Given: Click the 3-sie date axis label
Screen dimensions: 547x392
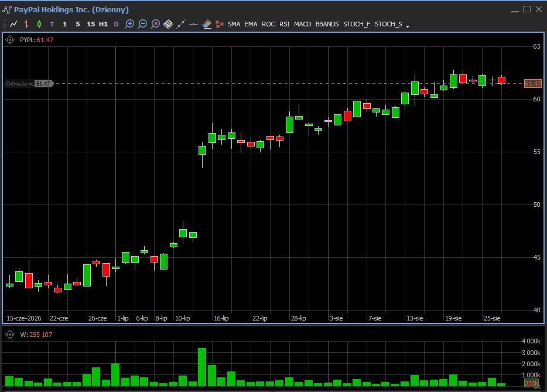Looking at the screenshot, I should point(336,318).
